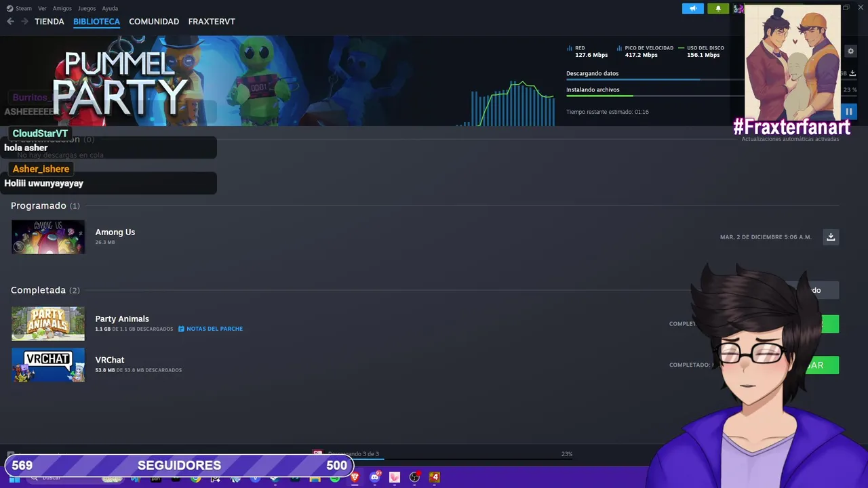
Task: Open OBS Studio from the taskbar
Action: (x=414, y=477)
